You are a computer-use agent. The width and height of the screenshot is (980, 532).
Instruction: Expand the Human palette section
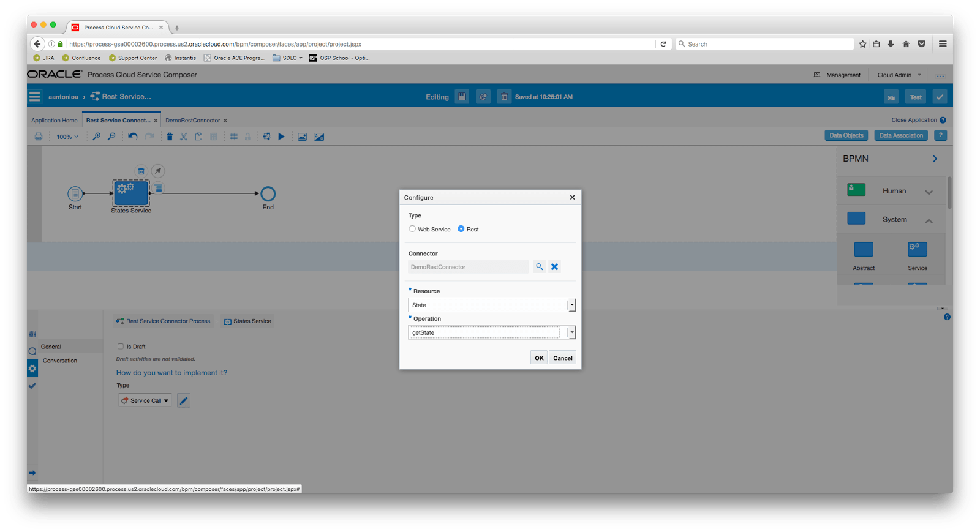tap(929, 192)
